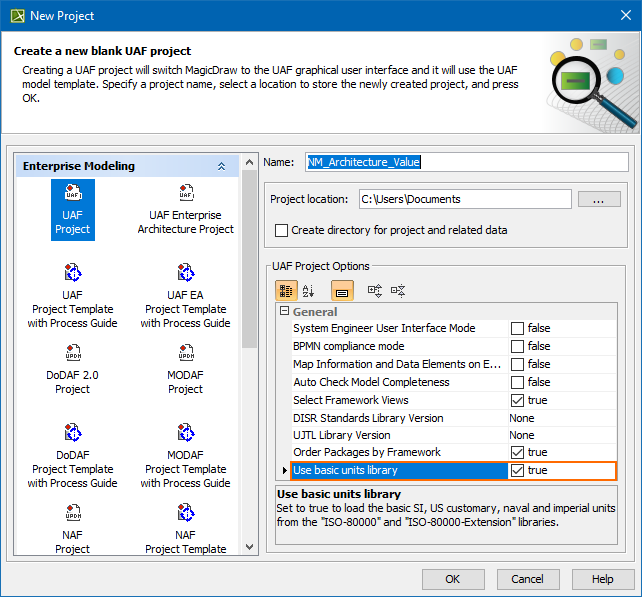
Task: Sort options alphabetically with A-Z icon
Action: [x=308, y=290]
